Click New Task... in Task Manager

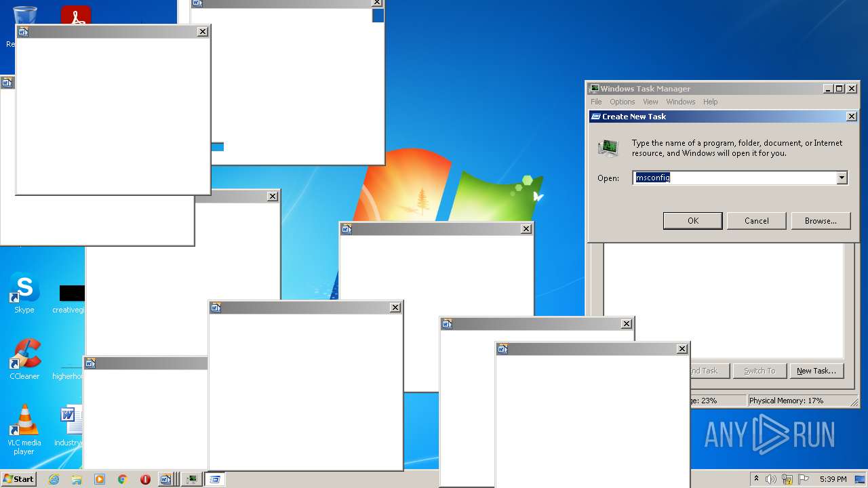tap(816, 371)
